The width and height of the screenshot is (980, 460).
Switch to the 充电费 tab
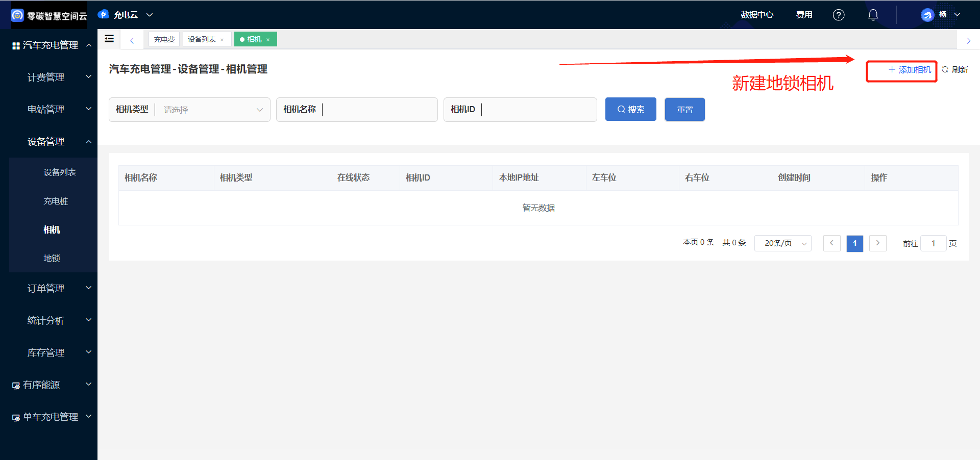point(164,39)
